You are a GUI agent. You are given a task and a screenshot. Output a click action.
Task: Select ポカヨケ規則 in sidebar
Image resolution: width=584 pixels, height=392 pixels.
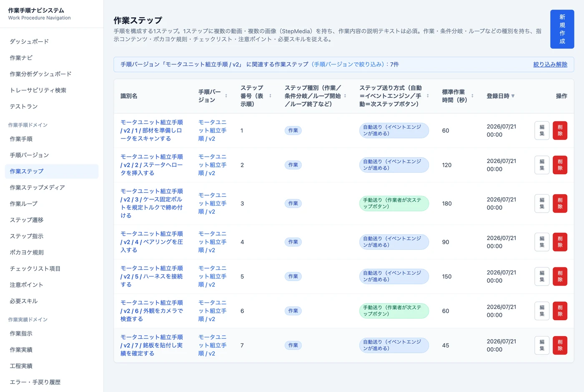click(x=52, y=253)
